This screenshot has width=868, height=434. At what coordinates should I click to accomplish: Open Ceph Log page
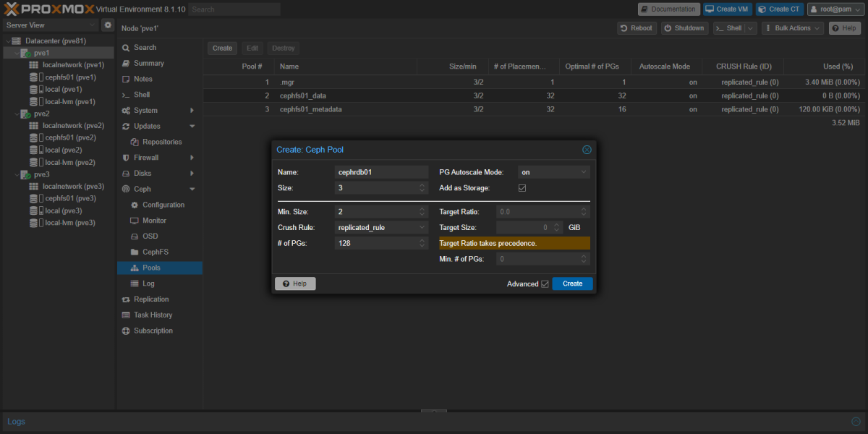coord(148,284)
